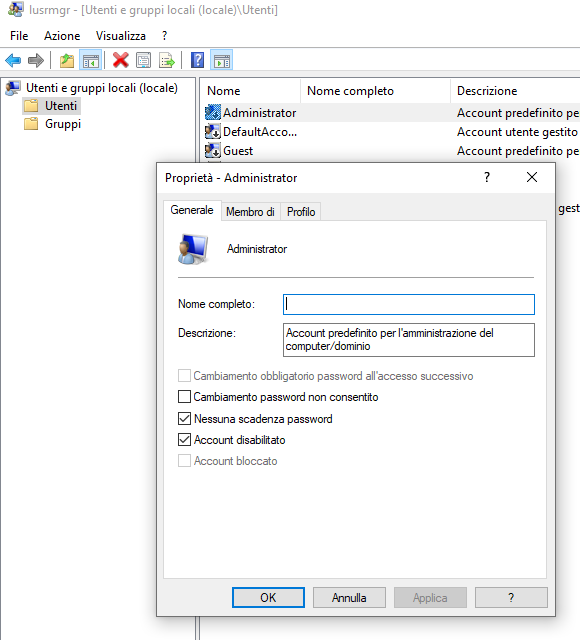Click the OK button

coord(268,598)
